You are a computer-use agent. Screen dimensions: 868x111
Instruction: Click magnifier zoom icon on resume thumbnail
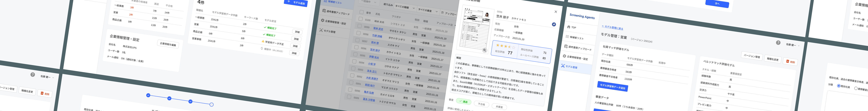click(x=485, y=50)
